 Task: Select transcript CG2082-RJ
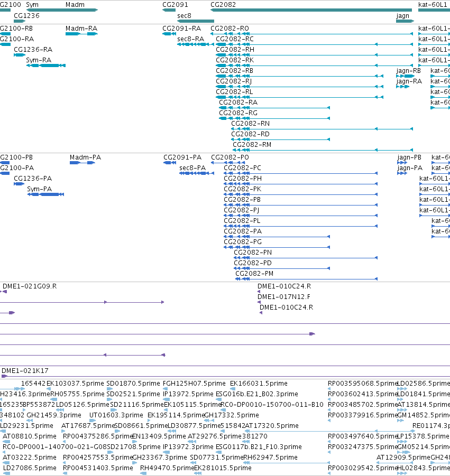click(234, 81)
